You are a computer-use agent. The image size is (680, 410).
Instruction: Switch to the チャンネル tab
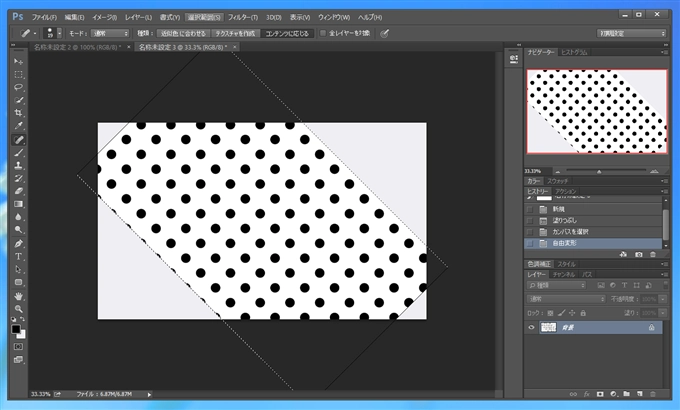(564, 275)
